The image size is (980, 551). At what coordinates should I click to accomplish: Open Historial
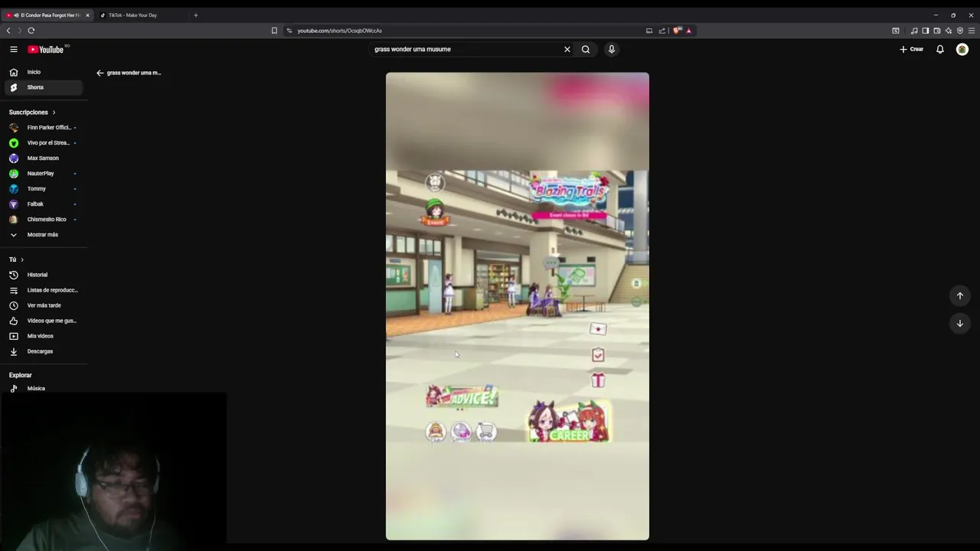44,275
